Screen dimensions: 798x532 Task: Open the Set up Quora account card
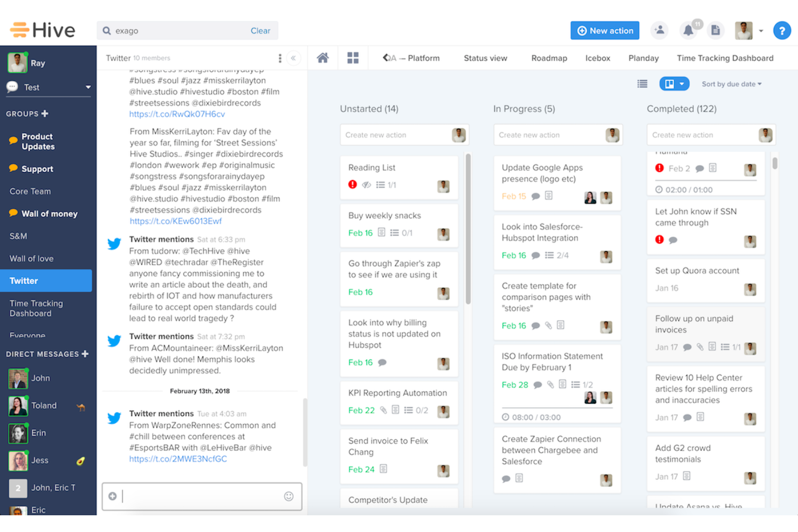[706, 280]
